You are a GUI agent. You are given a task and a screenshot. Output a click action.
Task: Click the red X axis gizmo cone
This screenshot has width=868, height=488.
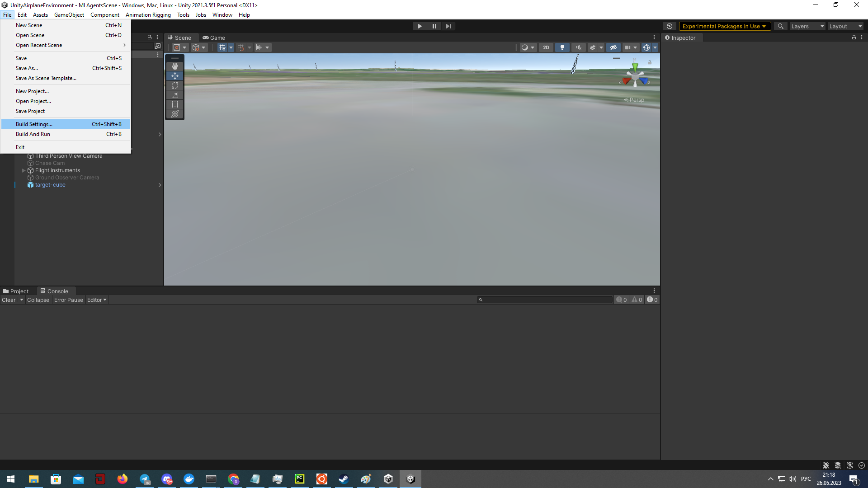pyautogui.click(x=626, y=81)
